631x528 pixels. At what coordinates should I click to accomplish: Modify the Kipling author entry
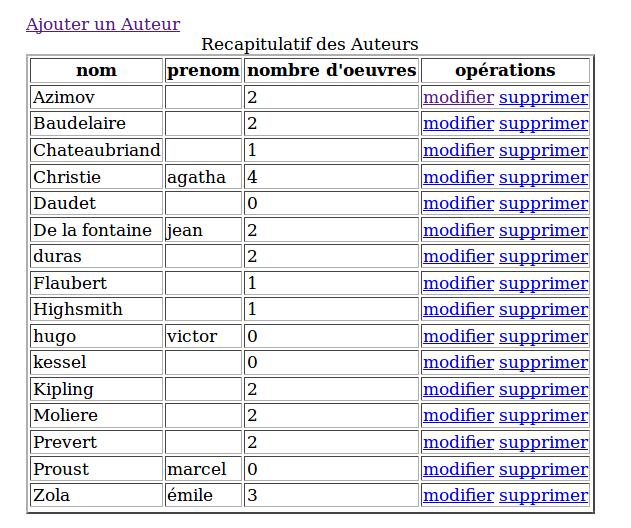pyautogui.click(x=458, y=390)
